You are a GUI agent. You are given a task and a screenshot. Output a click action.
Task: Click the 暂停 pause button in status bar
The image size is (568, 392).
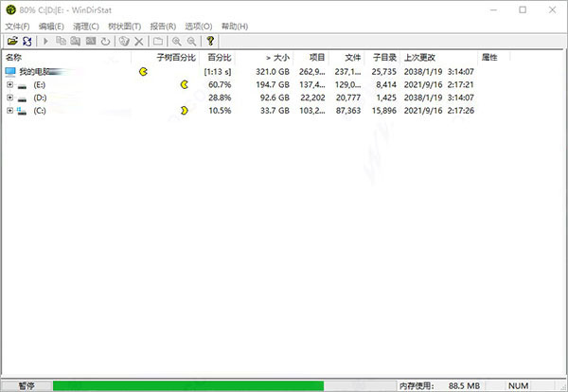click(27, 385)
